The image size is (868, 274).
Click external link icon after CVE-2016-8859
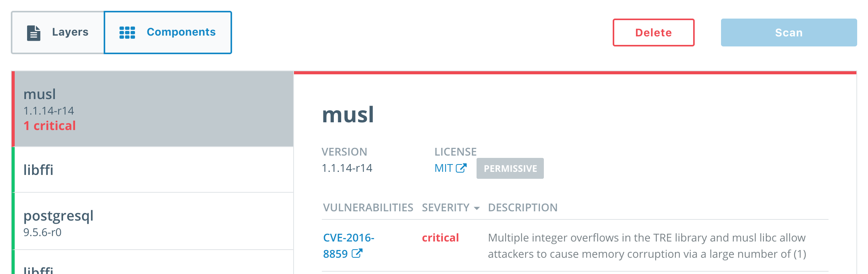tap(357, 253)
